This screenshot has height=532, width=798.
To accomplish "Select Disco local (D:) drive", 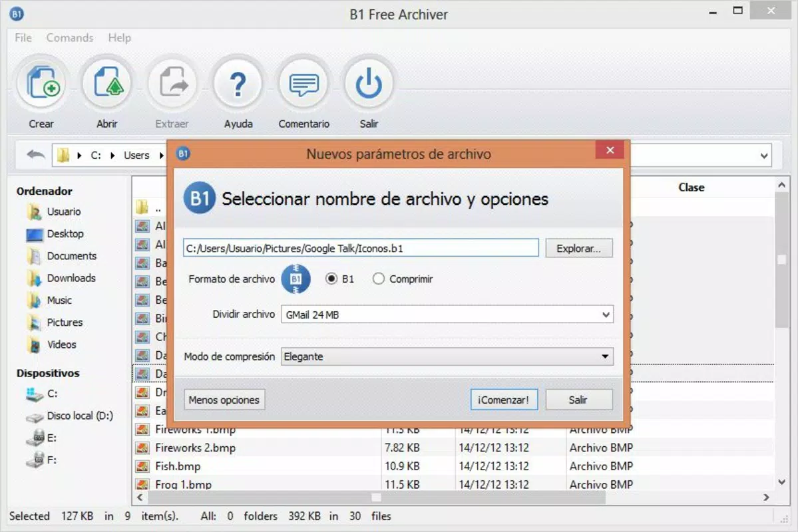I will click(70, 416).
